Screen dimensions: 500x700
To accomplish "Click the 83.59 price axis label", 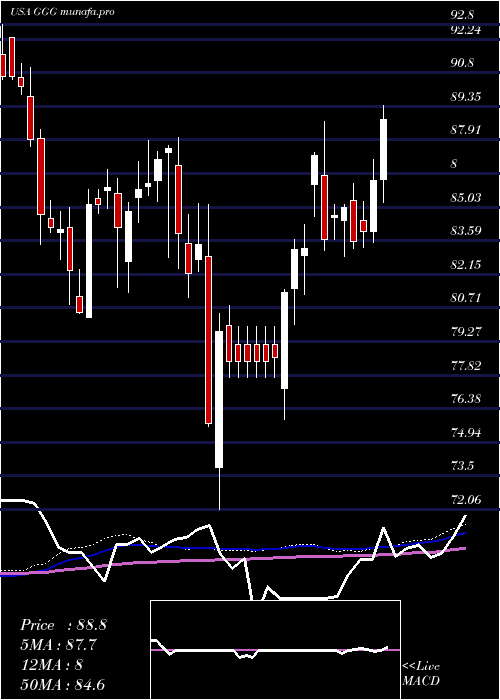I will point(466,231).
